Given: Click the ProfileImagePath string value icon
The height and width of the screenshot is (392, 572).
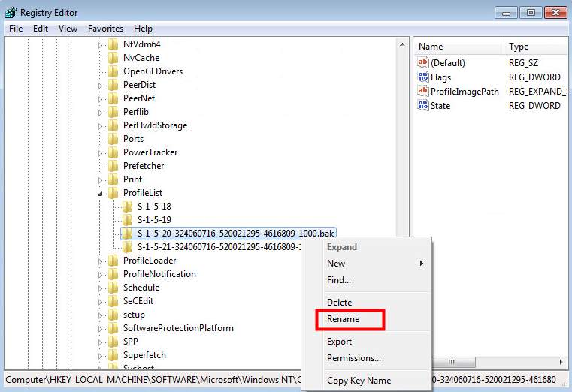Looking at the screenshot, I should [422, 91].
